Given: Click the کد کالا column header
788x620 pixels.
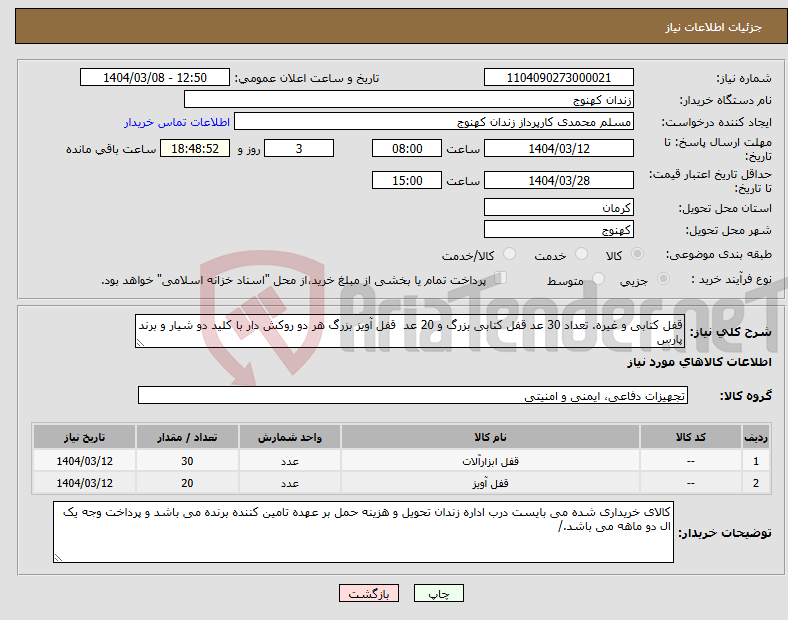Looking at the screenshot, I should point(691,437).
